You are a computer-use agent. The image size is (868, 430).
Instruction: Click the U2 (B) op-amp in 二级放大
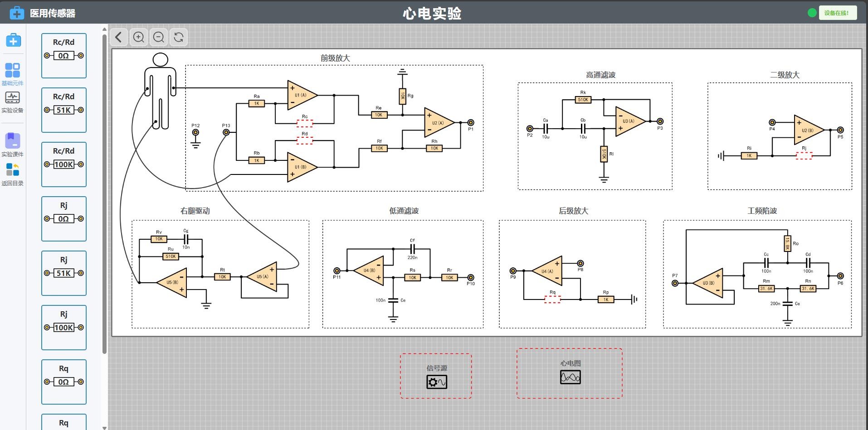click(x=809, y=130)
